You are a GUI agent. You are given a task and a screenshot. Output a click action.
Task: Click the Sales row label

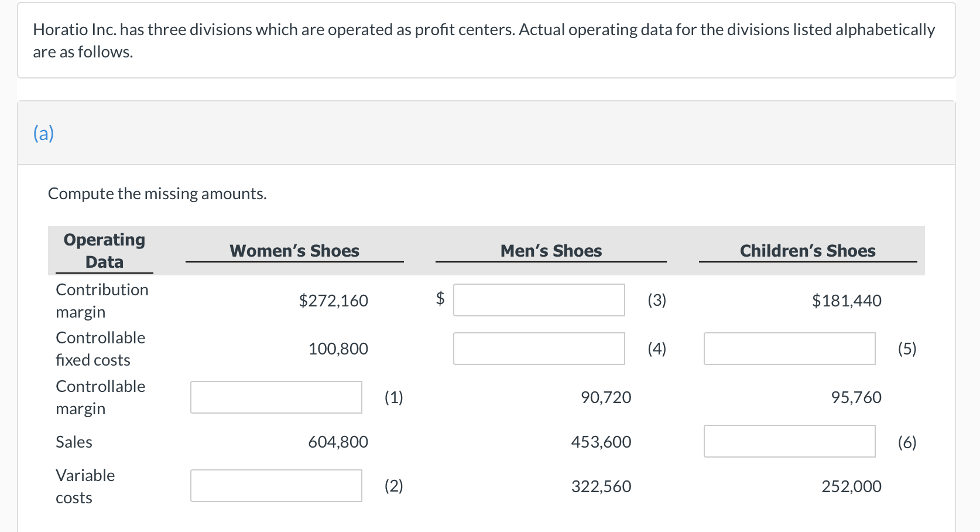pos(74,442)
